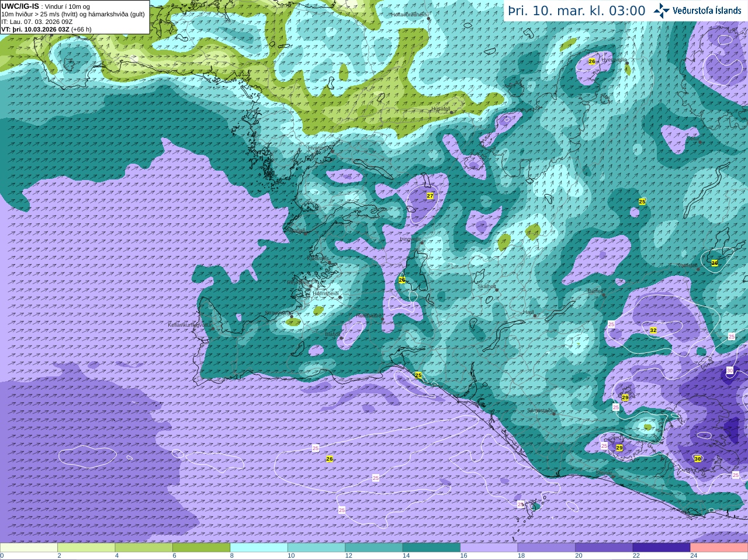This screenshot has height=560, width=748.
Task: Click the white 30 contour label
Action: (x=730, y=371)
